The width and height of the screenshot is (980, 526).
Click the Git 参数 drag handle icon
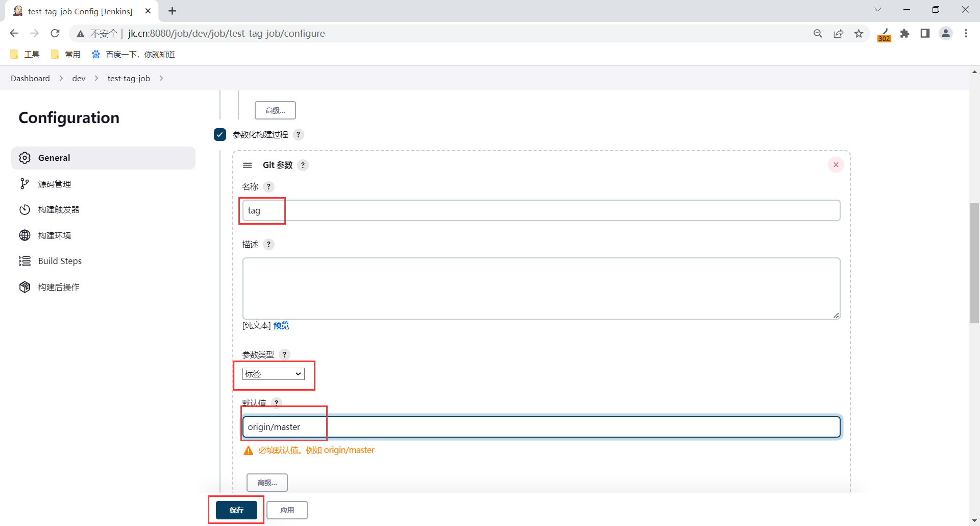click(248, 165)
